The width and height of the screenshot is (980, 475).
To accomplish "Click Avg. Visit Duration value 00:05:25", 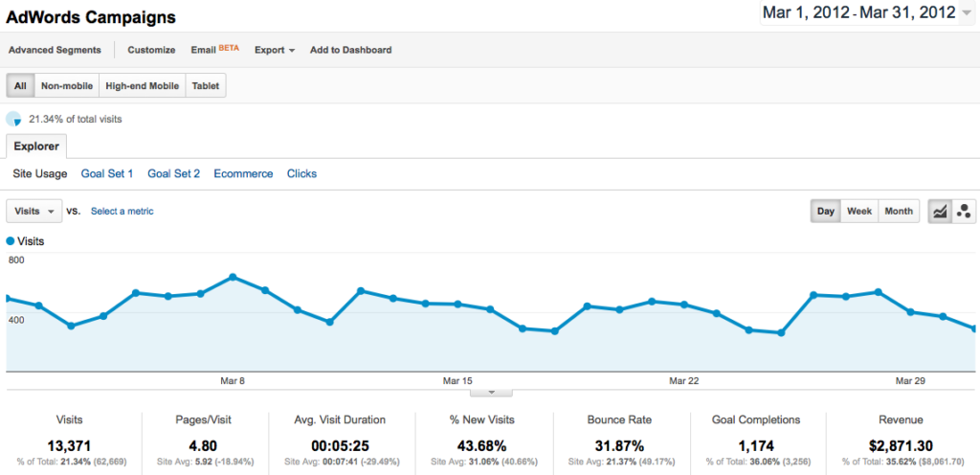I will [341, 446].
